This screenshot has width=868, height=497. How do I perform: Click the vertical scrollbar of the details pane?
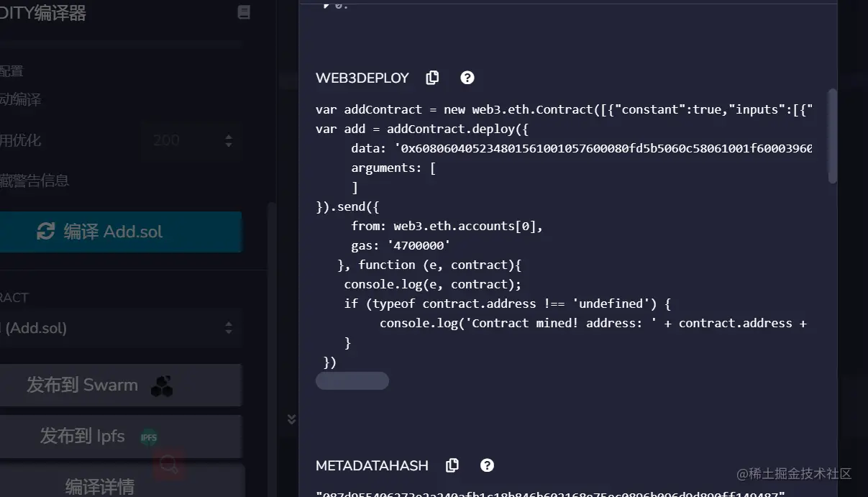click(832, 136)
